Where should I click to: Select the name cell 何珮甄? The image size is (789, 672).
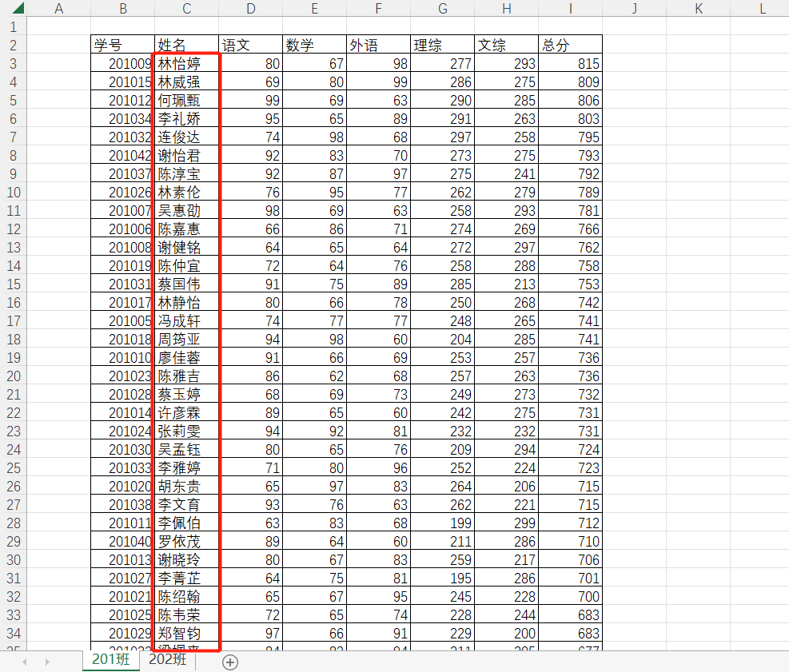click(187, 100)
